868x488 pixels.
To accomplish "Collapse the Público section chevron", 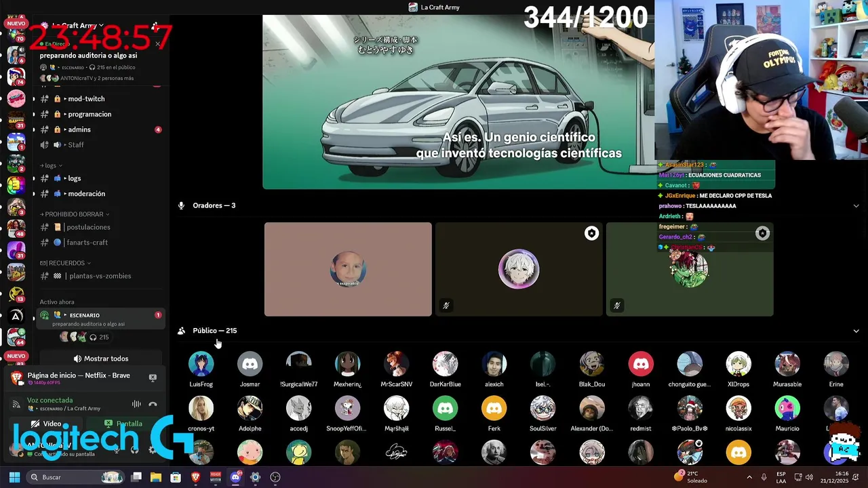I will pos(856,331).
